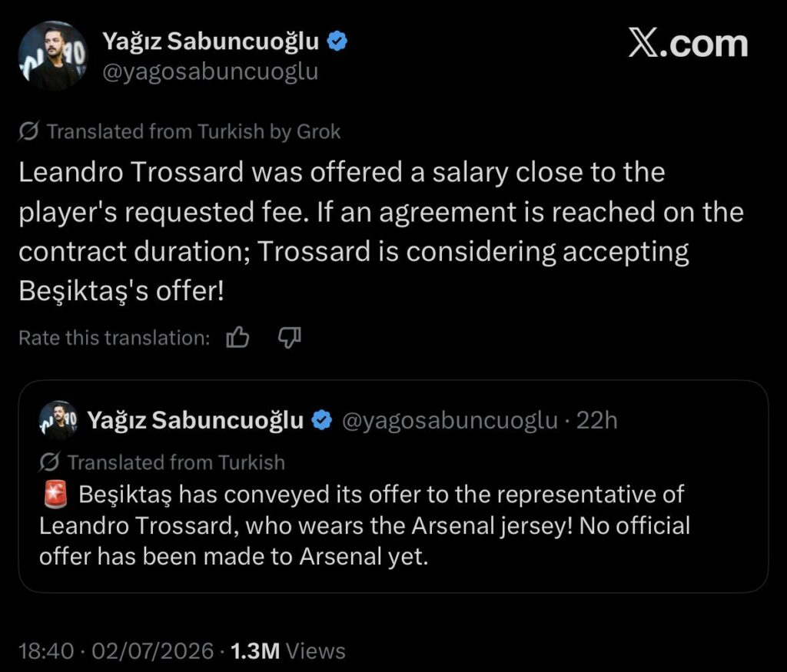The height and width of the screenshot is (672, 787).
Task: Click the 18:40 · 02/07/2026 post timestamp
Action: (x=116, y=651)
